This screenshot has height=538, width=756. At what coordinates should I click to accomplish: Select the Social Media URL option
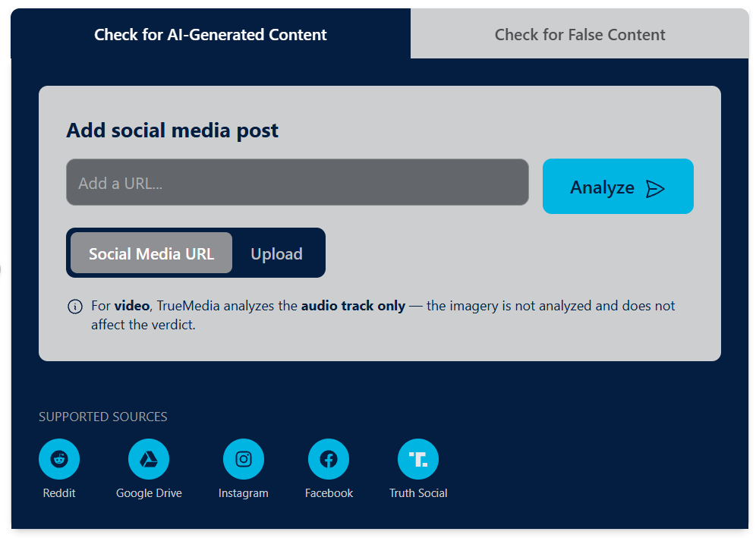coord(151,253)
